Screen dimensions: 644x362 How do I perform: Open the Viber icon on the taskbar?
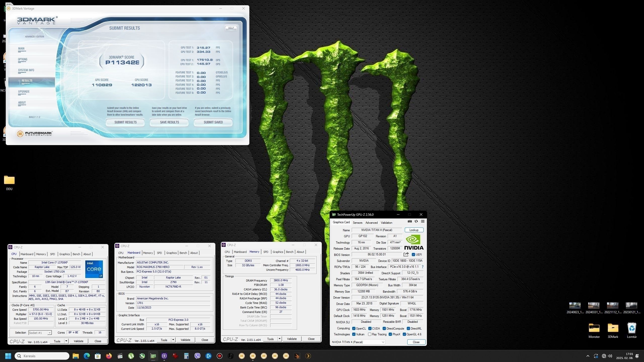pos(197,356)
